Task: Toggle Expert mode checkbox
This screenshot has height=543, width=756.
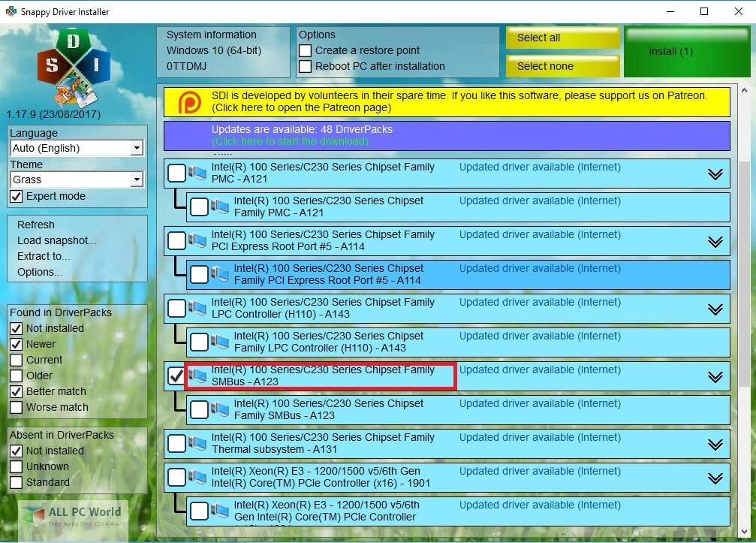Action: tap(17, 197)
